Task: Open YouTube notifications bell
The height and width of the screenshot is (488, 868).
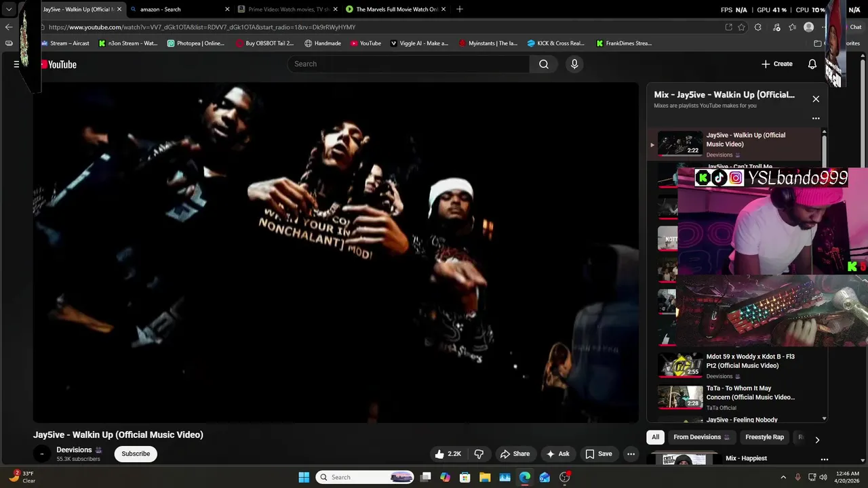Action: tap(812, 64)
